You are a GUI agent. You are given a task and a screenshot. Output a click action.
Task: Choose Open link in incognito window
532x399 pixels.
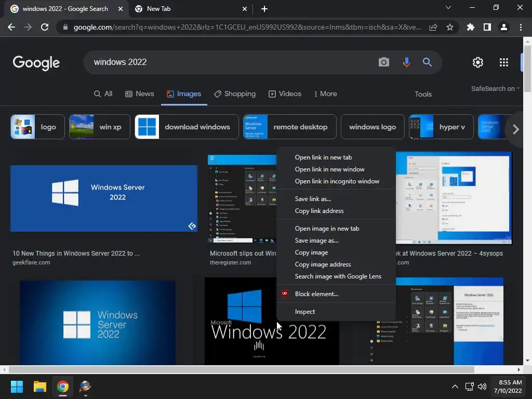pos(336,181)
